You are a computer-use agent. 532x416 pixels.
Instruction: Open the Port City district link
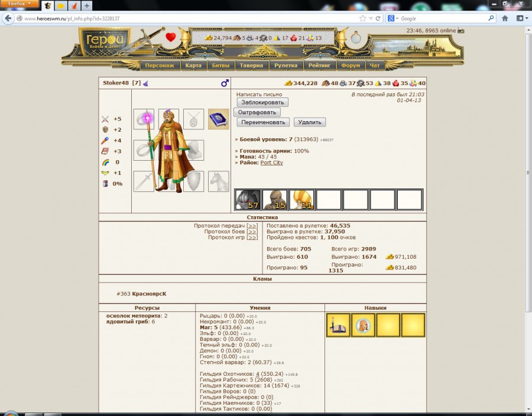tap(271, 162)
